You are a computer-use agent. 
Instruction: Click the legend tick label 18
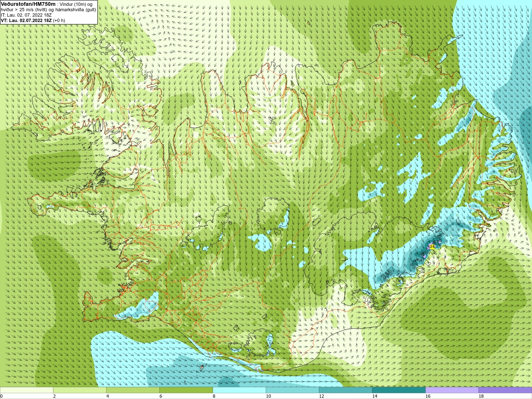point(481,396)
